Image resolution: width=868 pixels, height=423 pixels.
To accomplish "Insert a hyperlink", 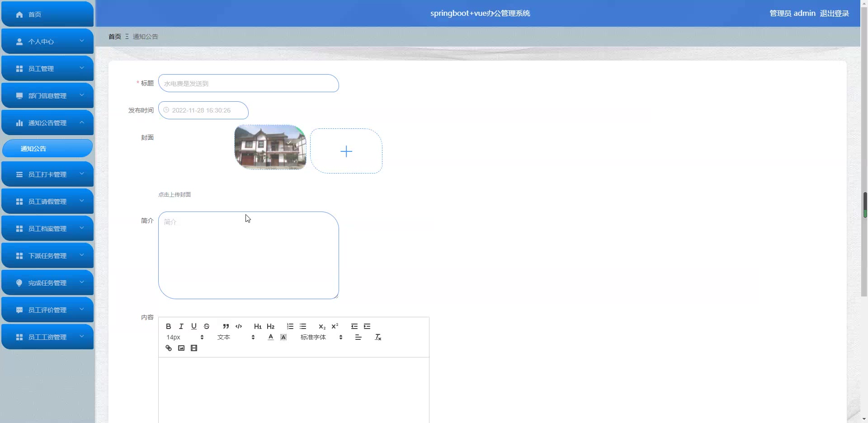I will pos(168,348).
